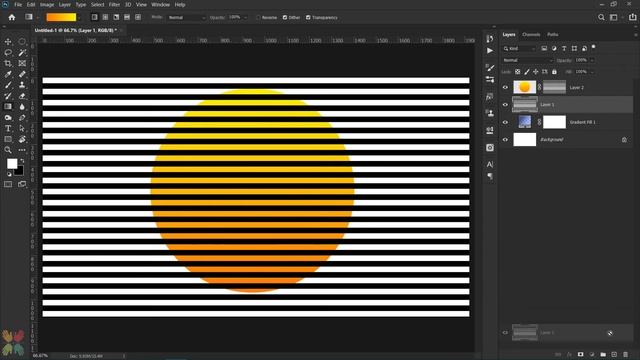Screen dimensions: 640x360
Task: Open the History panel icon
Action: [490, 39]
